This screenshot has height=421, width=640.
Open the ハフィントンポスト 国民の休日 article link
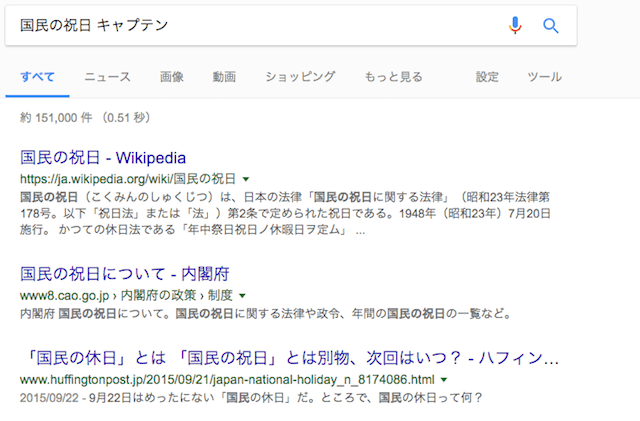pyautogui.click(x=289, y=358)
